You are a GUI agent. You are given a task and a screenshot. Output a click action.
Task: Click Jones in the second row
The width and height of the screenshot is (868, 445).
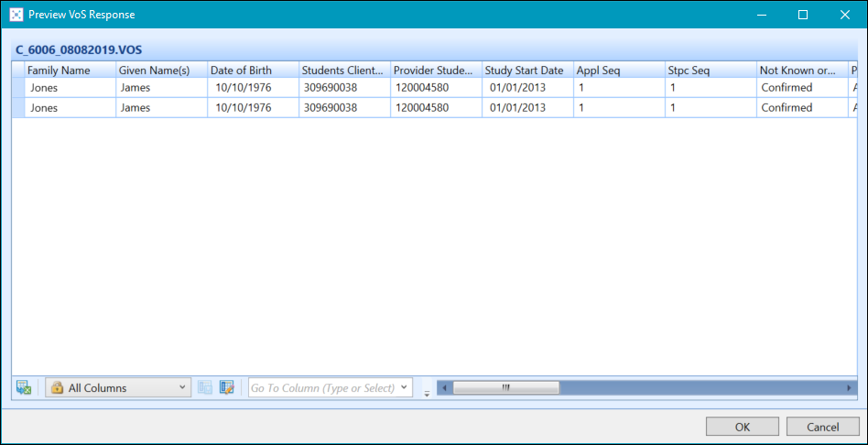[44, 108]
